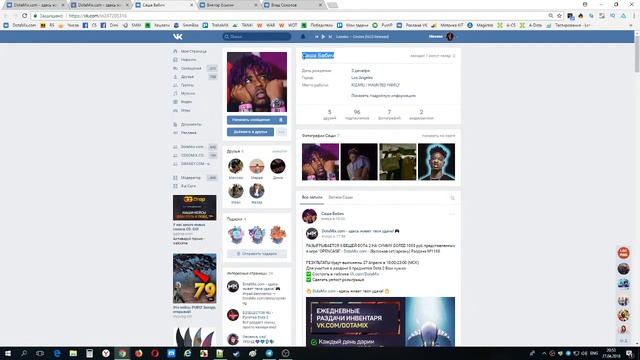Viewport: 640px width, 360px height.
Task: Open the second friend avatar in Friends block
Action: tap(257, 166)
